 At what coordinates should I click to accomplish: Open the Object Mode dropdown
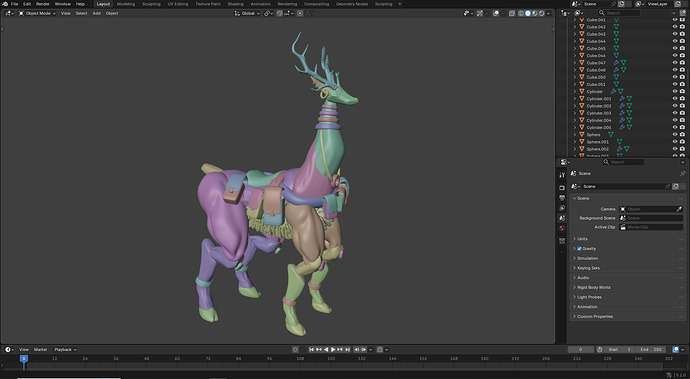[37, 13]
